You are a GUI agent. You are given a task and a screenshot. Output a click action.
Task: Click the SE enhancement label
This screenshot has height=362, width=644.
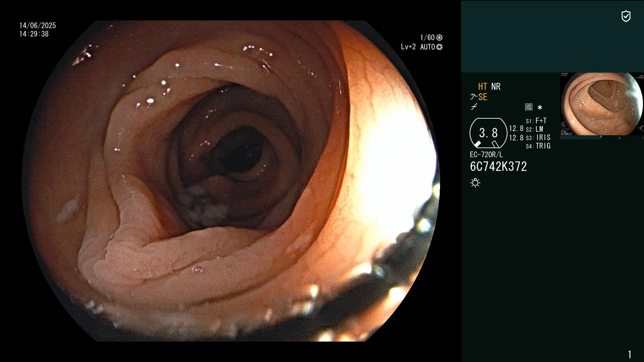tap(483, 97)
